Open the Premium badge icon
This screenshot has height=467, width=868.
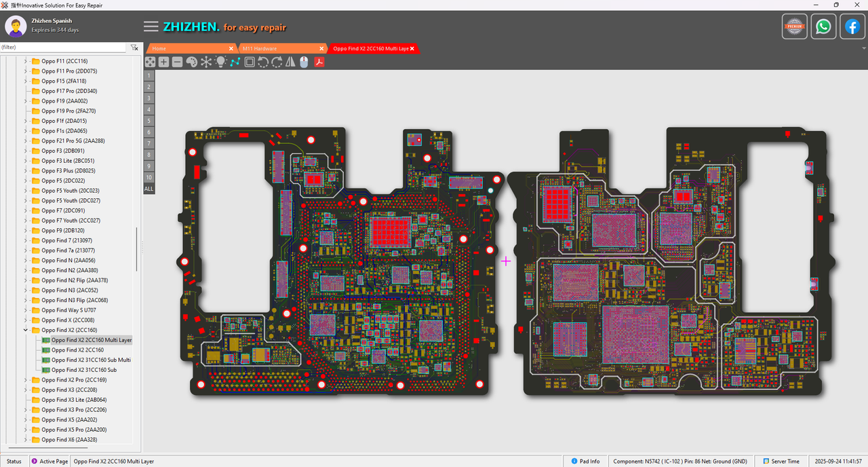pos(795,26)
